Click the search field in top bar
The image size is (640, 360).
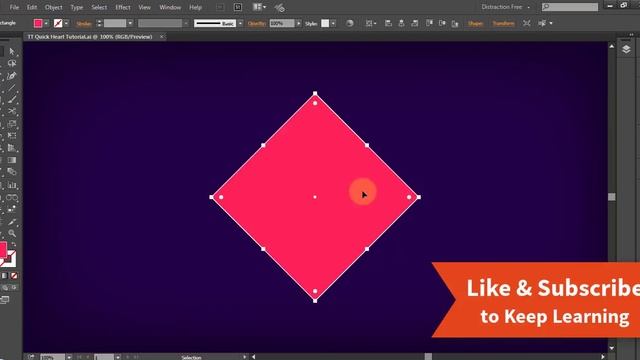[x=570, y=7]
